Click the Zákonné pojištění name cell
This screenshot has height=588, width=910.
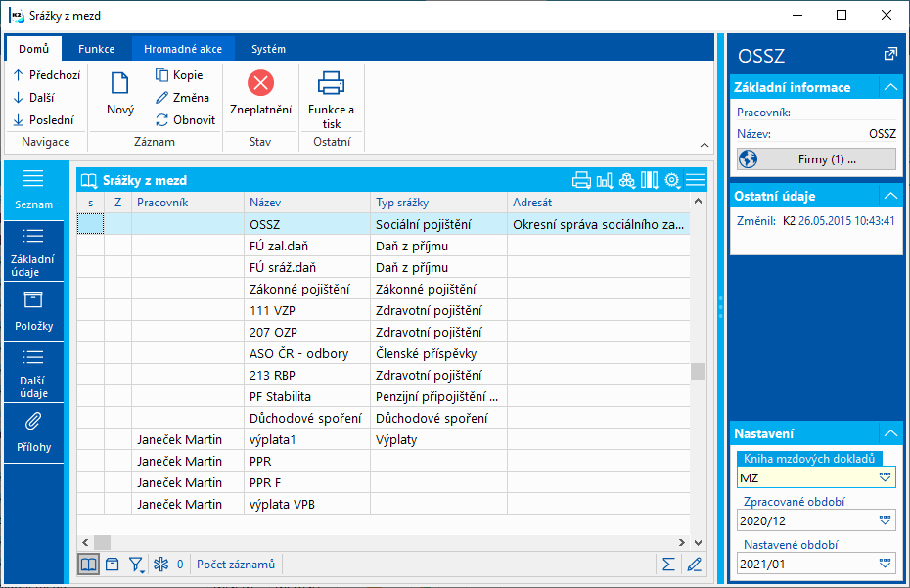click(x=307, y=289)
